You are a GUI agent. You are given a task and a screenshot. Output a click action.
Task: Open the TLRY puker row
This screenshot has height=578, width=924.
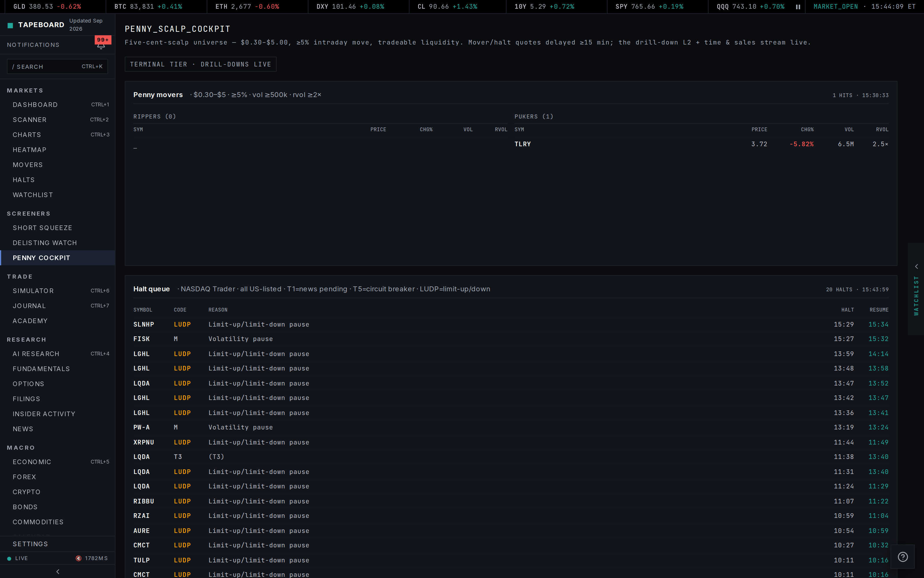point(701,144)
